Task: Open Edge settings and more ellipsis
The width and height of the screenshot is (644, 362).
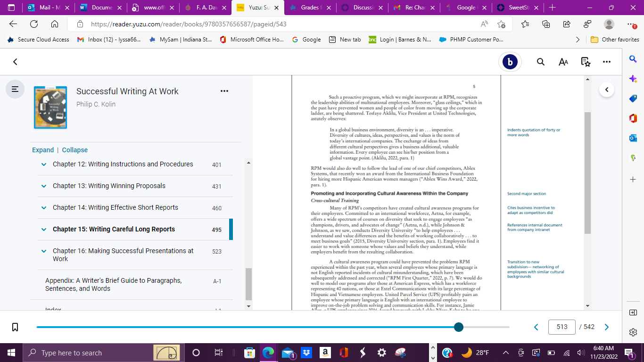Action: click(x=631, y=24)
